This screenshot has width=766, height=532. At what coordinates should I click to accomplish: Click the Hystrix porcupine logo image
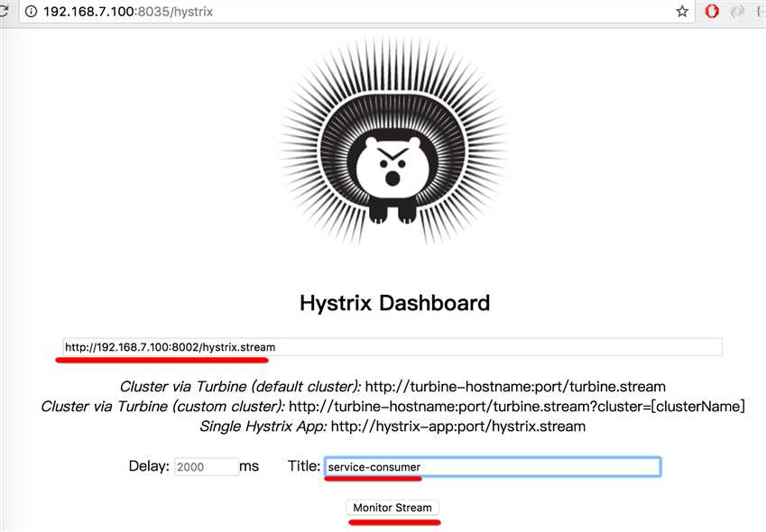392,141
